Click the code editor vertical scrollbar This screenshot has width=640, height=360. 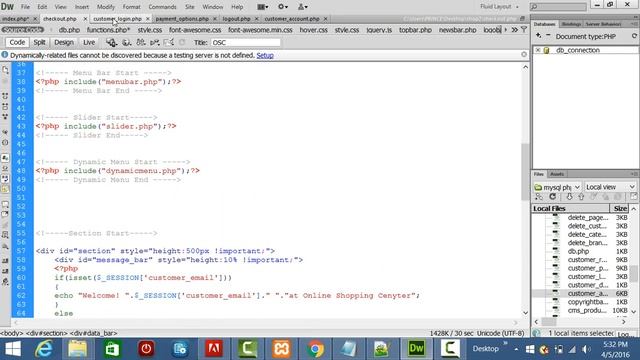tap(525, 171)
